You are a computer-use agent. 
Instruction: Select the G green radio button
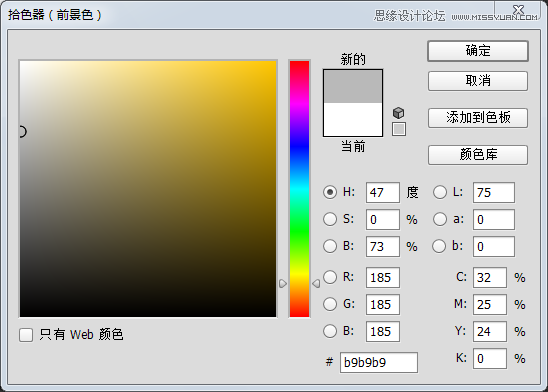coord(330,304)
